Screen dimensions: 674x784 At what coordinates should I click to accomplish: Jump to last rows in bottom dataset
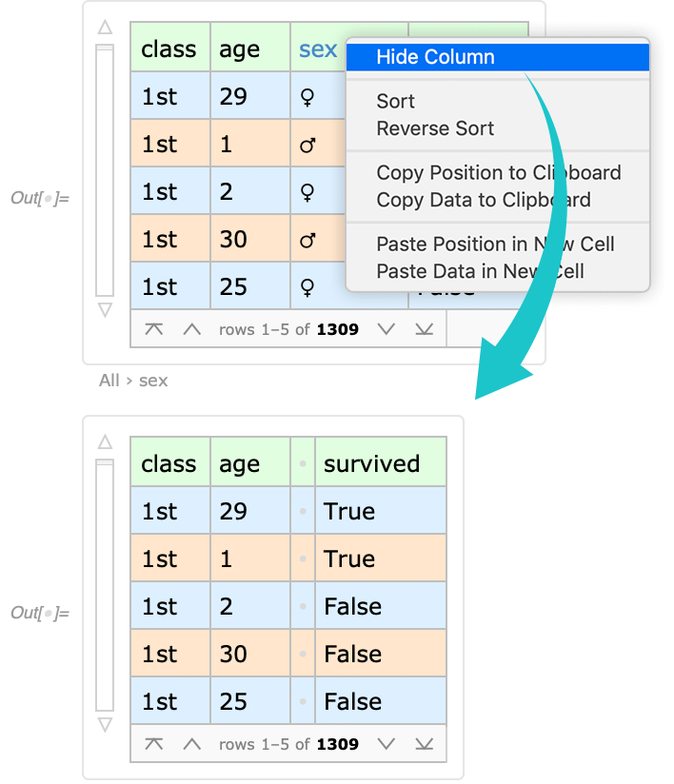(425, 744)
